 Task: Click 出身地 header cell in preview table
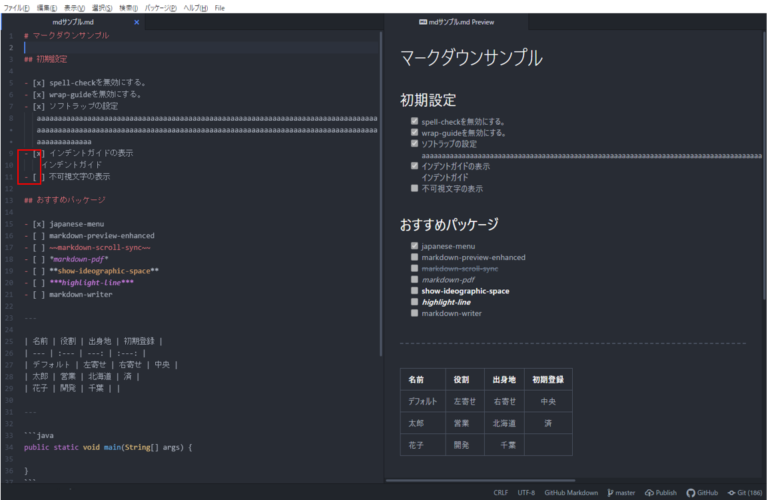coord(504,380)
